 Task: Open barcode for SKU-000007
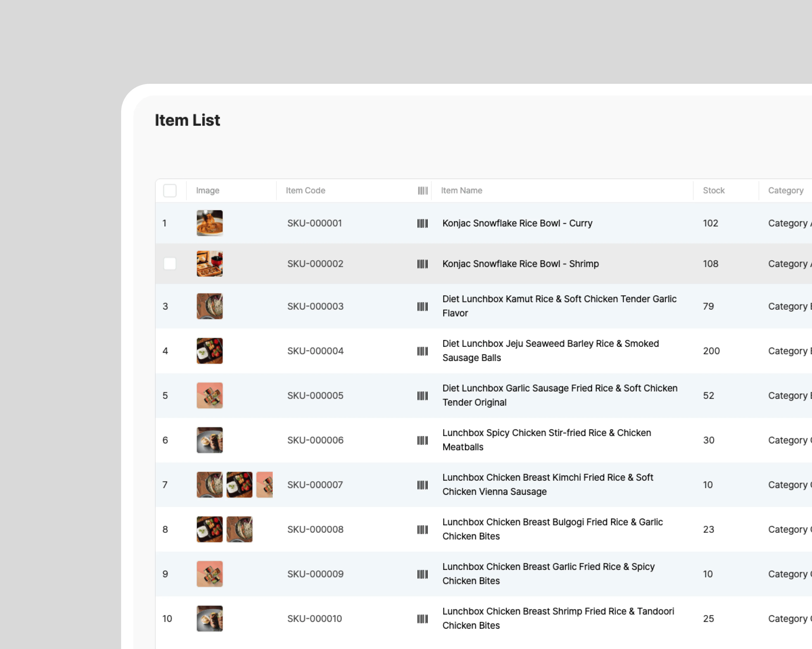(423, 485)
